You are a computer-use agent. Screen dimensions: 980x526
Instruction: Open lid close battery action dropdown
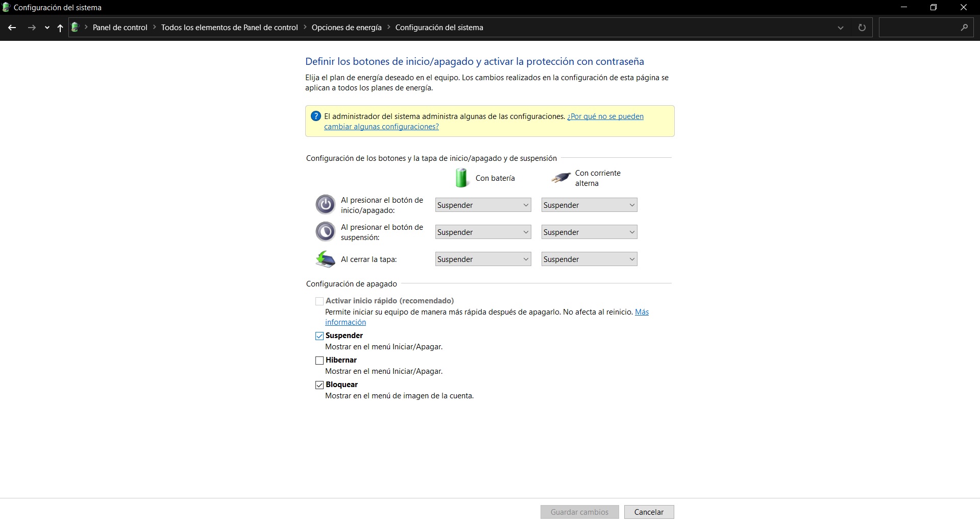click(483, 259)
